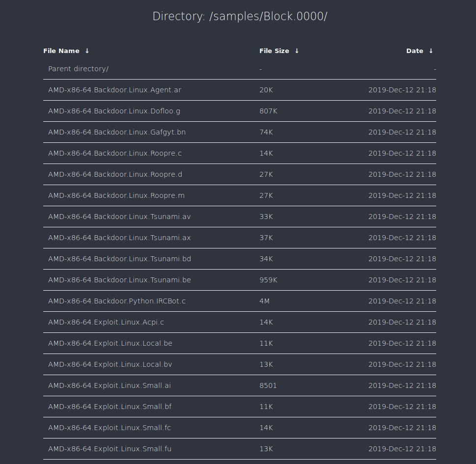Open AMD-x86-64.Backdoor.Python.IRCBot.c file
The width and height of the screenshot is (476, 464).
click(x=117, y=301)
